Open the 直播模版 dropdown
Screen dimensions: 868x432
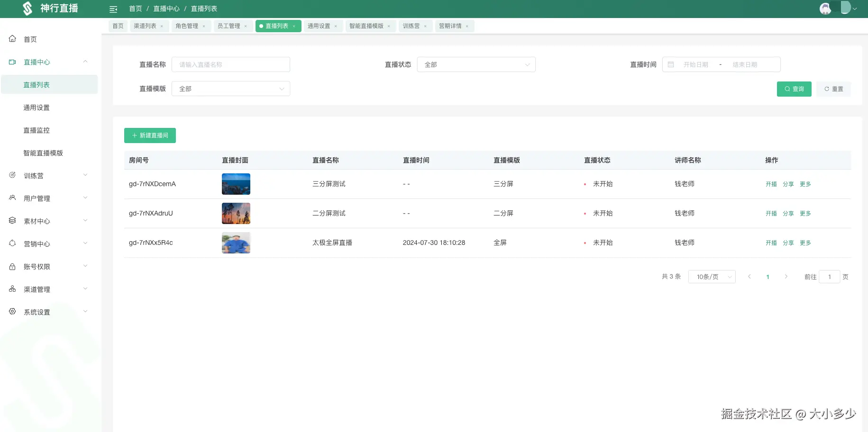[231, 89]
